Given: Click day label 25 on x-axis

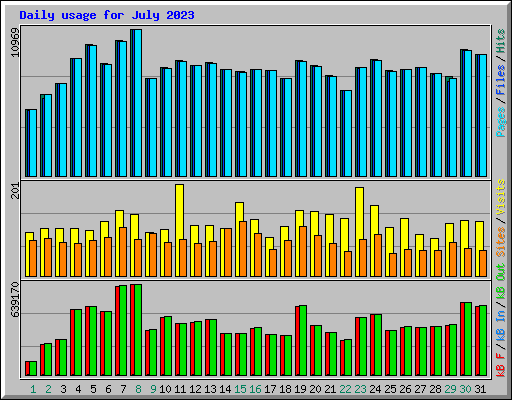Looking at the screenshot, I should [x=390, y=389].
